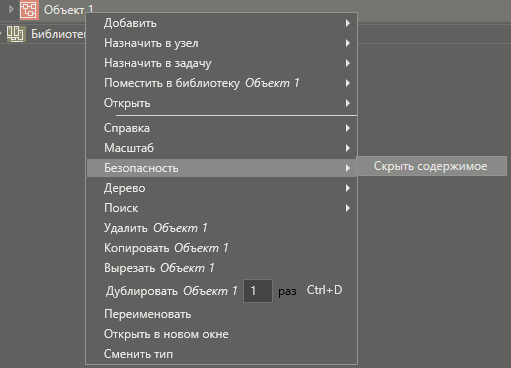Select the Библиотеки tree item label
The width and height of the screenshot is (511, 368).
58,34
